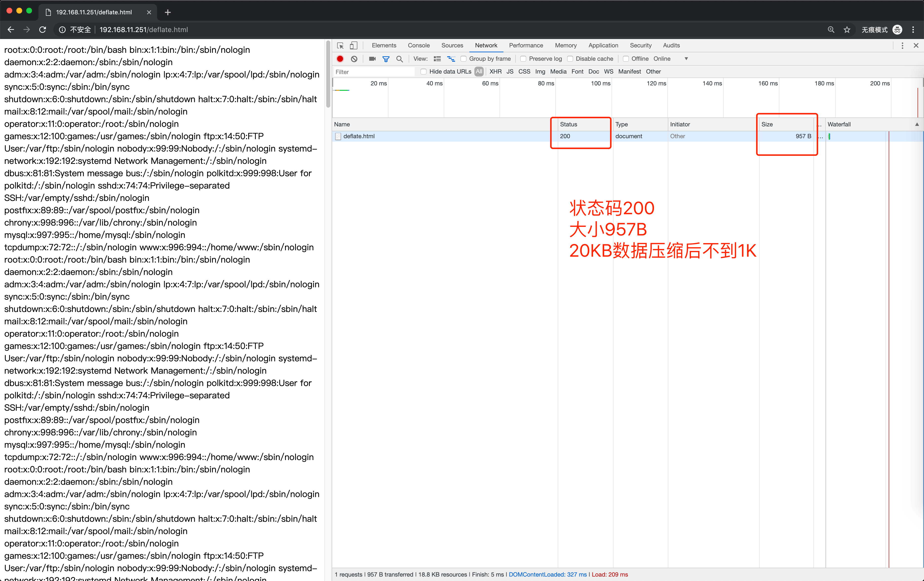Viewport: 924px width, 581px height.
Task: Check the Disable cache option
Action: pyautogui.click(x=570, y=59)
